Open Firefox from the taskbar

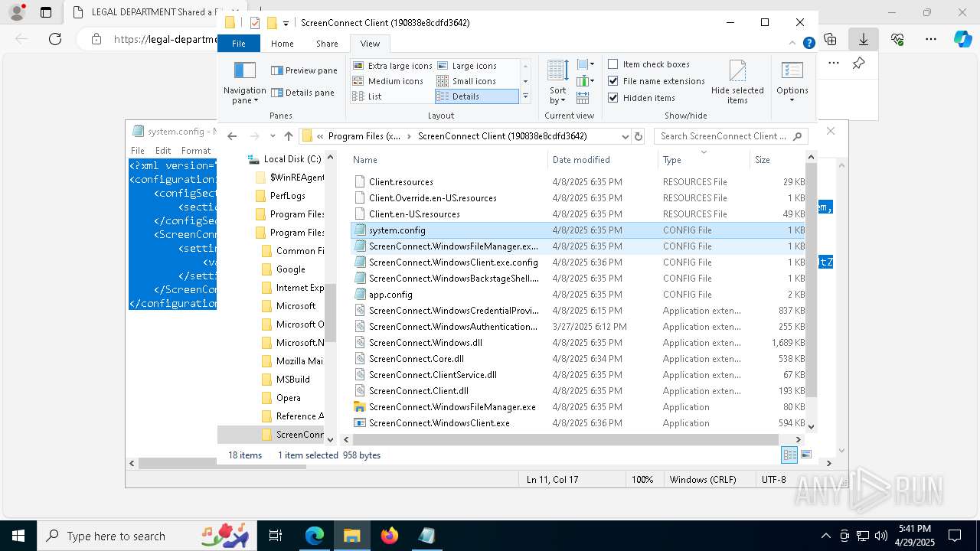[390, 536]
